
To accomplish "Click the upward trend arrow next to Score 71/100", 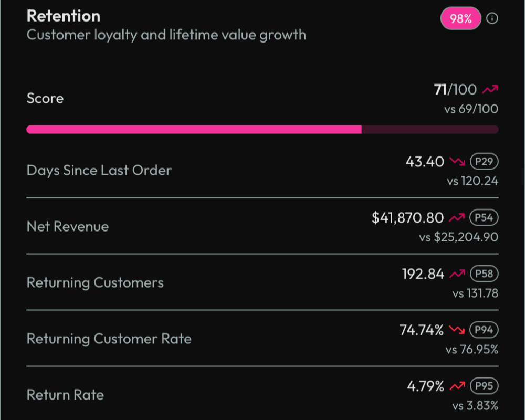I will 489,89.
